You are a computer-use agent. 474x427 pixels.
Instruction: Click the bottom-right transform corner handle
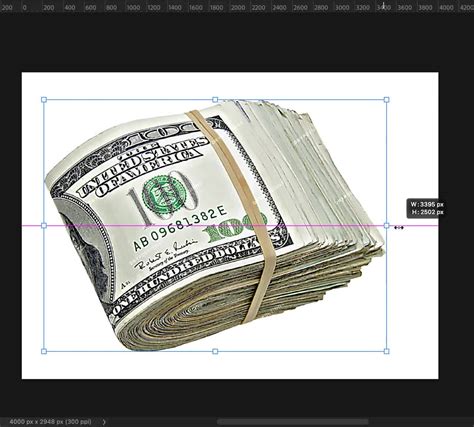tap(386, 351)
